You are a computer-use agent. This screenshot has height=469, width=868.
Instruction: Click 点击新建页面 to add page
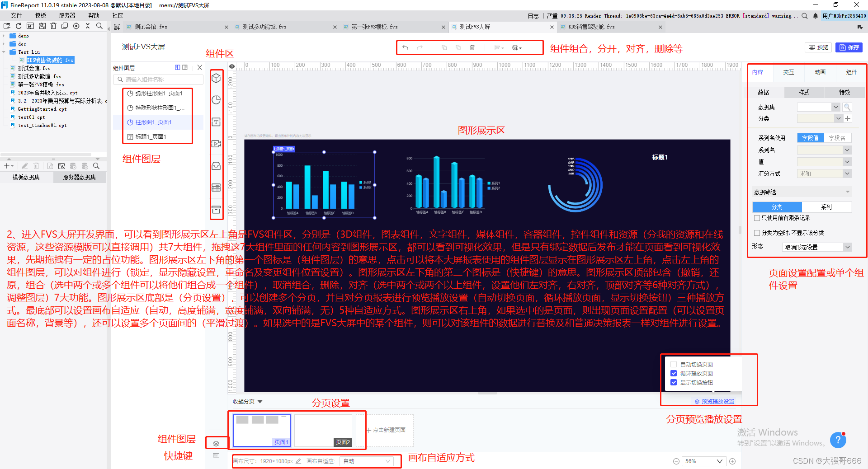point(386,430)
